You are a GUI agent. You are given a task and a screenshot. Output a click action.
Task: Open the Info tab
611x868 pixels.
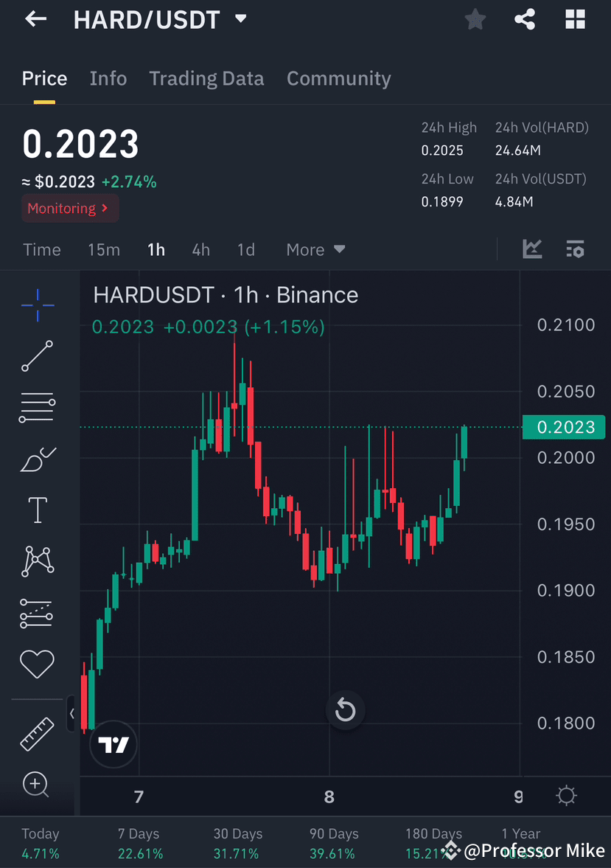108,78
